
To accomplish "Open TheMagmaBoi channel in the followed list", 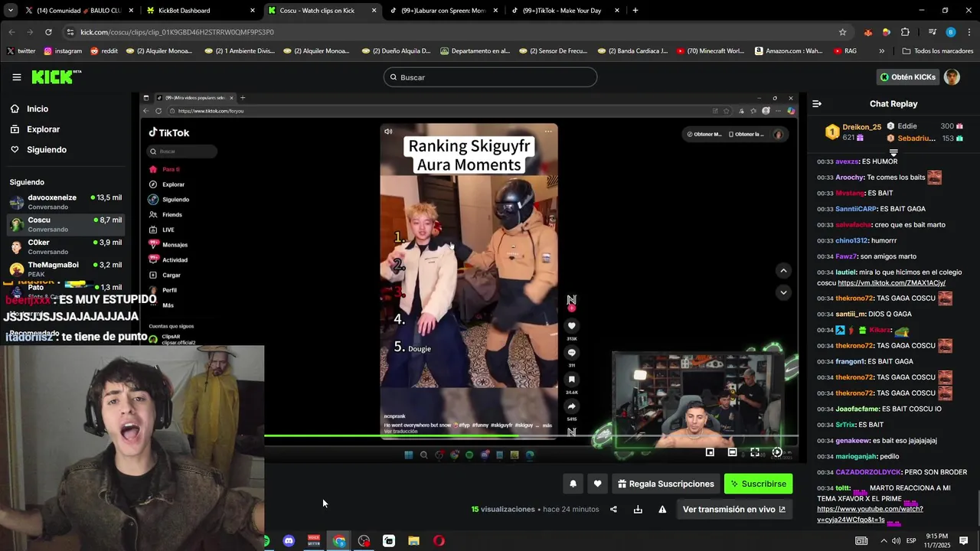I will coord(66,269).
